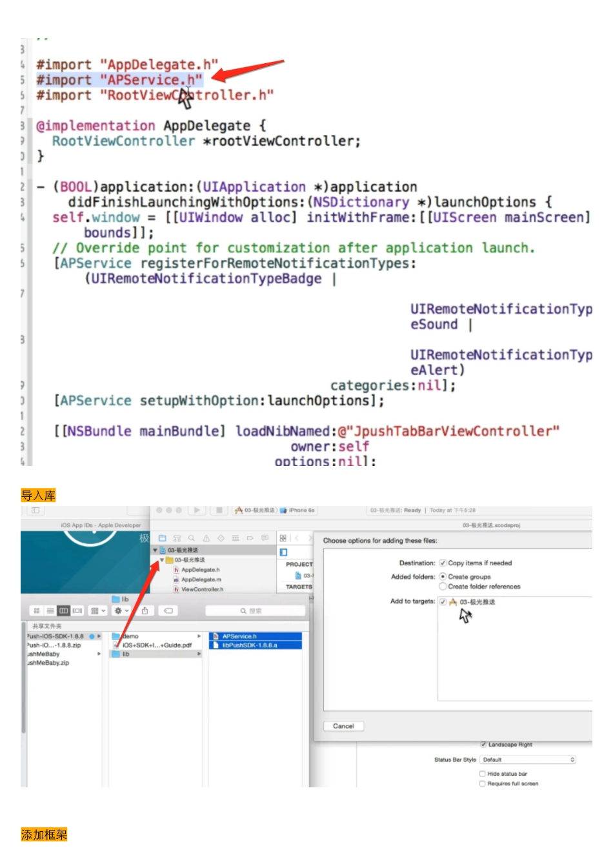
Task: Open Finder action gear dropdown
Action: click(121, 611)
